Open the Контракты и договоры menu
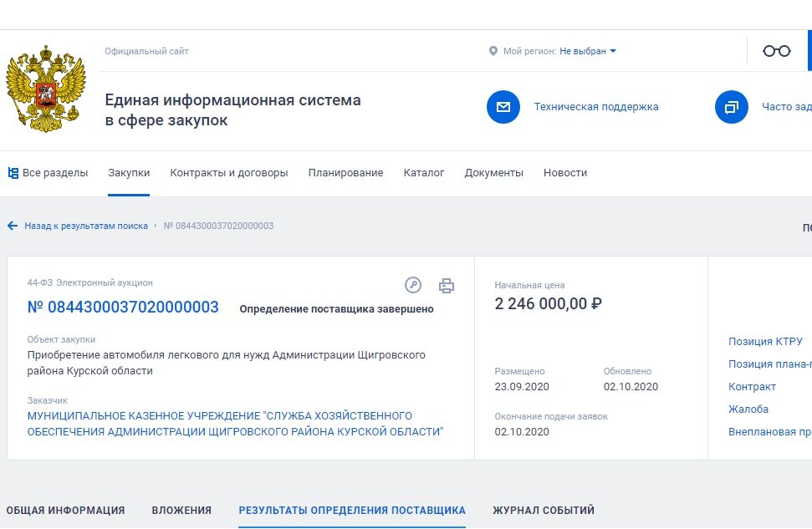Image resolution: width=812 pixels, height=529 pixels. pos(229,173)
